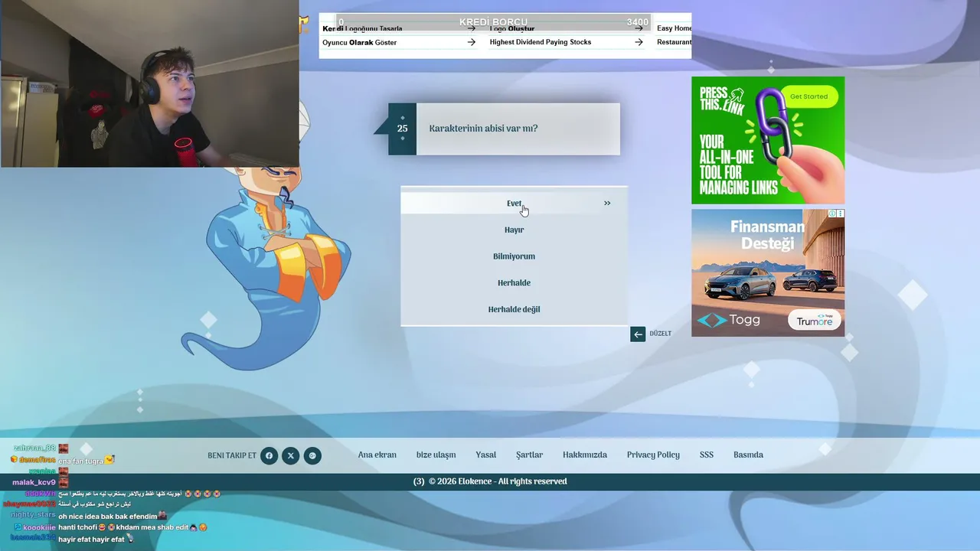This screenshot has width=980, height=551.
Task: Open the X (Twitter) social icon
Action: 290,456
